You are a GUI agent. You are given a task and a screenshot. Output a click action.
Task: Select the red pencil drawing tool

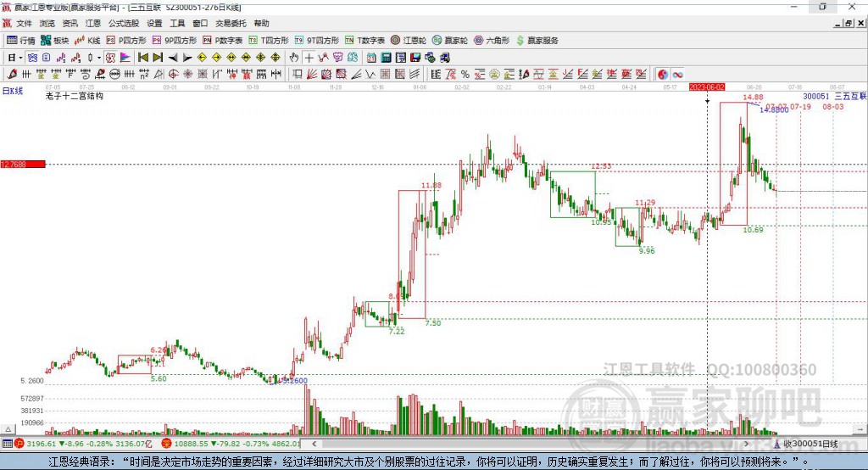point(12,75)
